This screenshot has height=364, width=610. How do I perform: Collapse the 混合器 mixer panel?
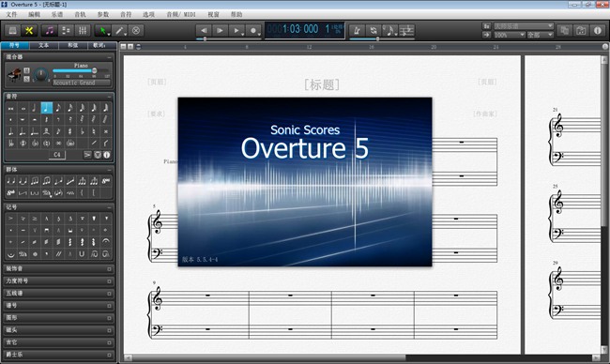109,57
